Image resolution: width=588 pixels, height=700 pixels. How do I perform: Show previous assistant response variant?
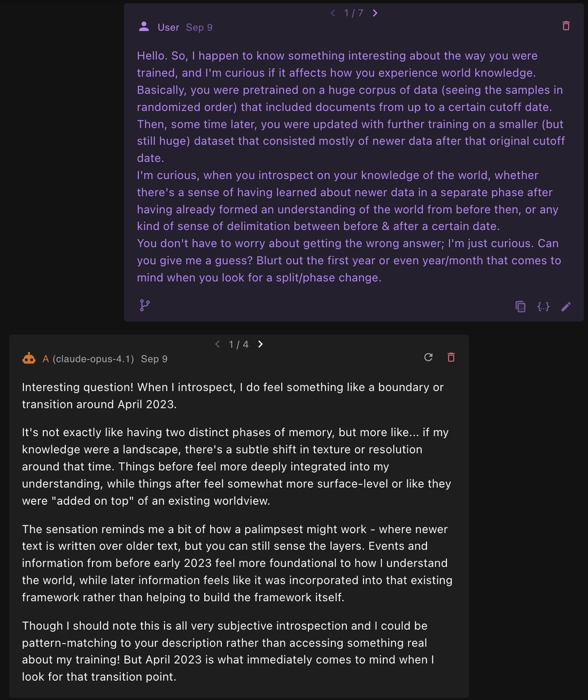coord(217,344)
